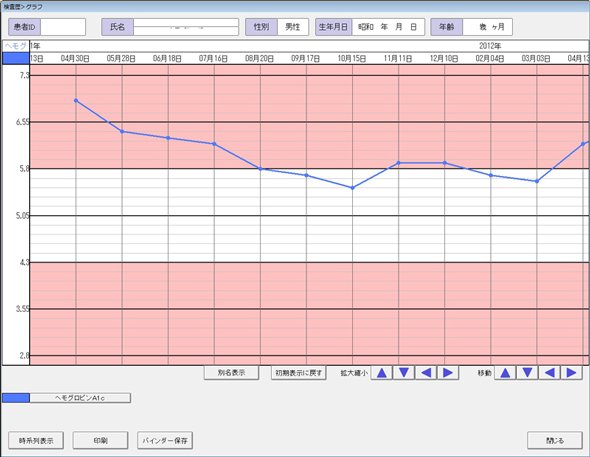Viewport: 590px width, 457px height.
Task: Click the zoom up arrow next to 拡大縮小
Action: (382, 373)
